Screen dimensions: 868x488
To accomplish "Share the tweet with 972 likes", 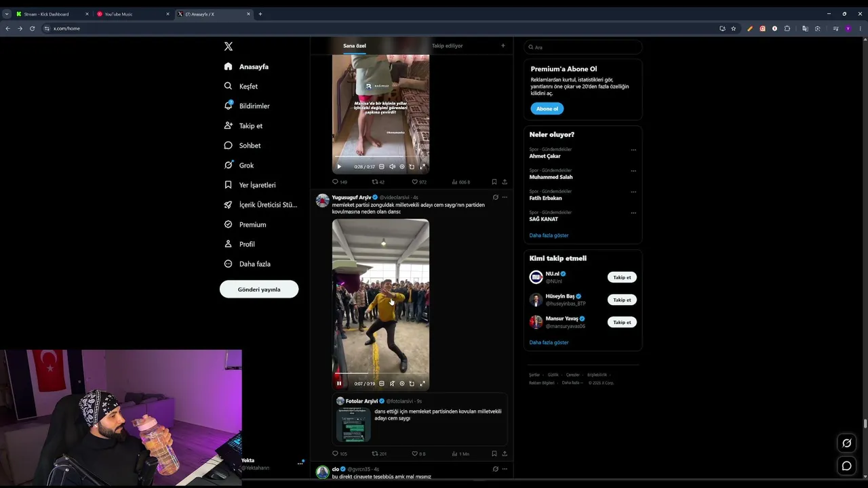I will point(505,182).
